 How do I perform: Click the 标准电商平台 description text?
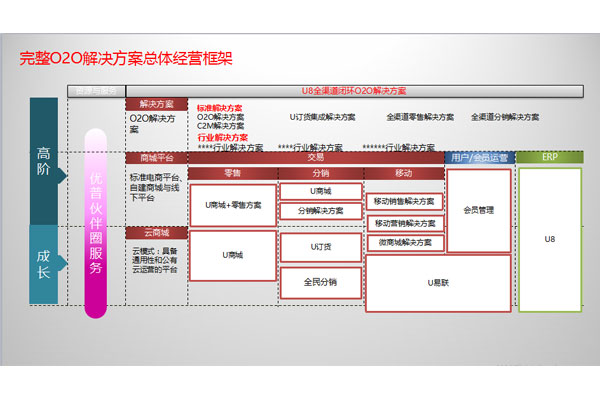tap(155, 188)
